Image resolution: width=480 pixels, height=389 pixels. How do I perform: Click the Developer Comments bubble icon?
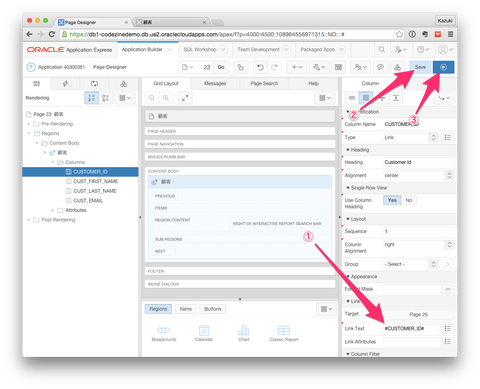pos(380,67)
